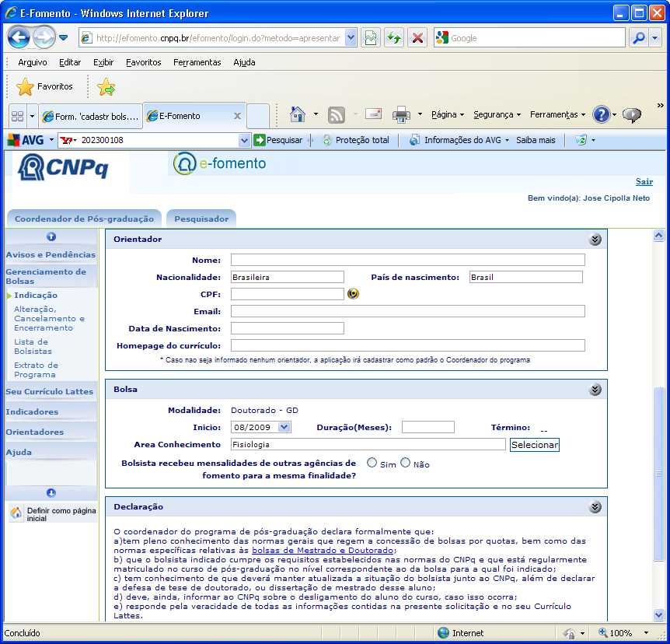The height and width of the screenshot is (644, 670).
Task: Click the page vertical scrollbar thumb
Action: [659, 474]
